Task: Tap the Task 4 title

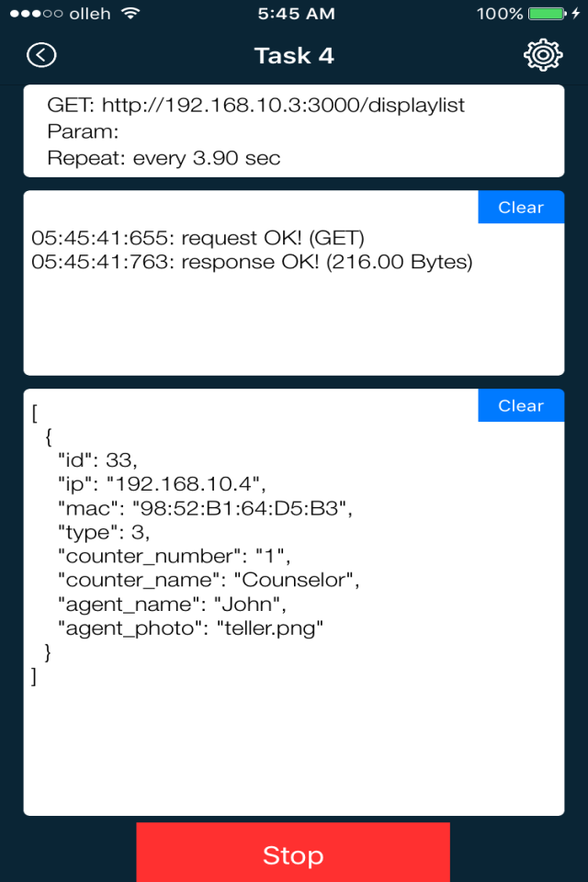Action: [x=294, y=55]
